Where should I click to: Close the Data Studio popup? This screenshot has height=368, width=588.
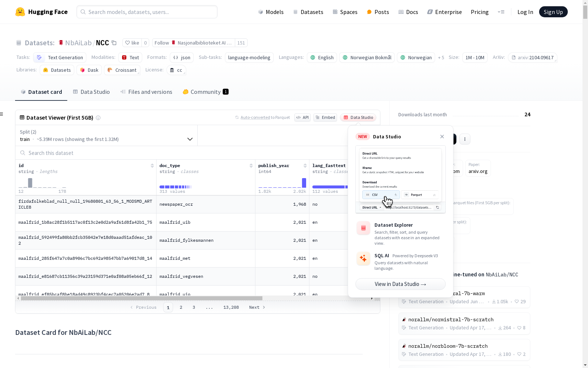pyautogui.click(x=442, y=137)
